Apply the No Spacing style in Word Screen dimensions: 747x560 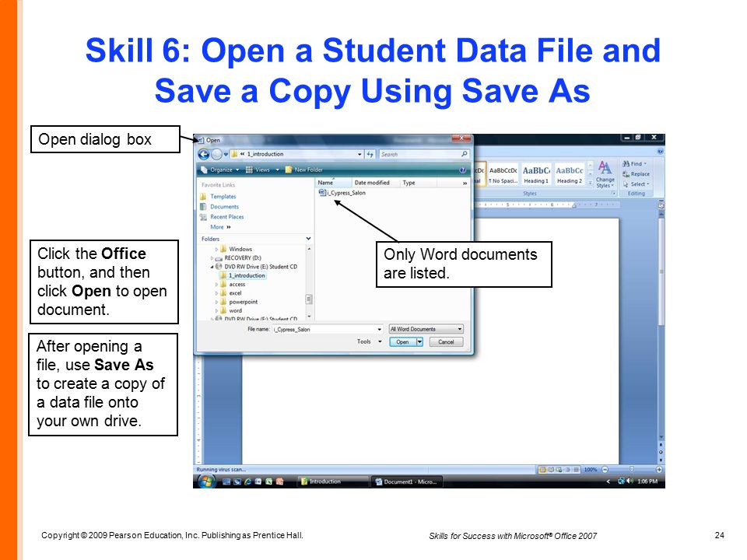503,175
